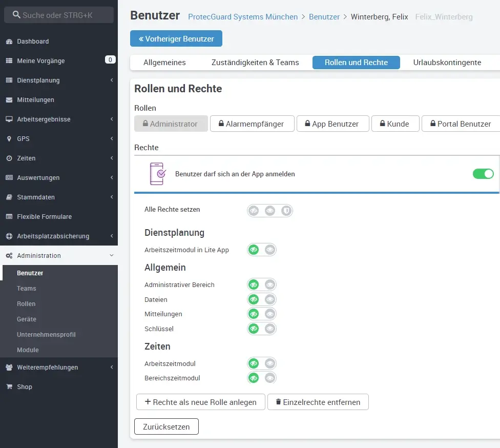The image size is (500, 448).
Task: Open the Zuständigkeiten & Teams tab
Action: tap(255, 63)
